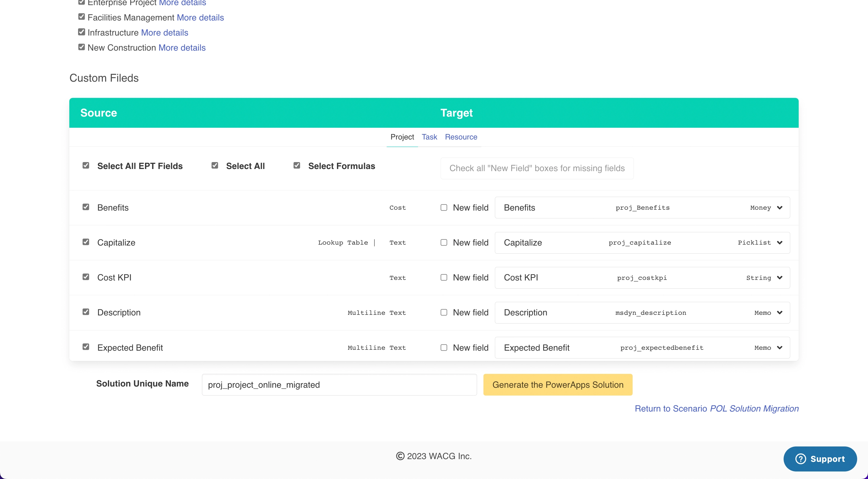Switch to the Resource tab
Screen dimensions: 868x479
tap(461, 137)
